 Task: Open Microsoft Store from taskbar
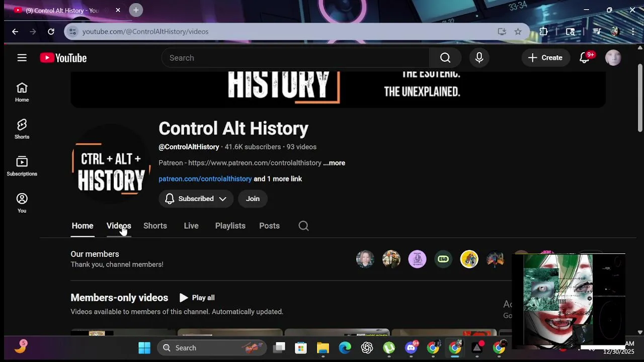pyautogui.click(x=300, y=348)
